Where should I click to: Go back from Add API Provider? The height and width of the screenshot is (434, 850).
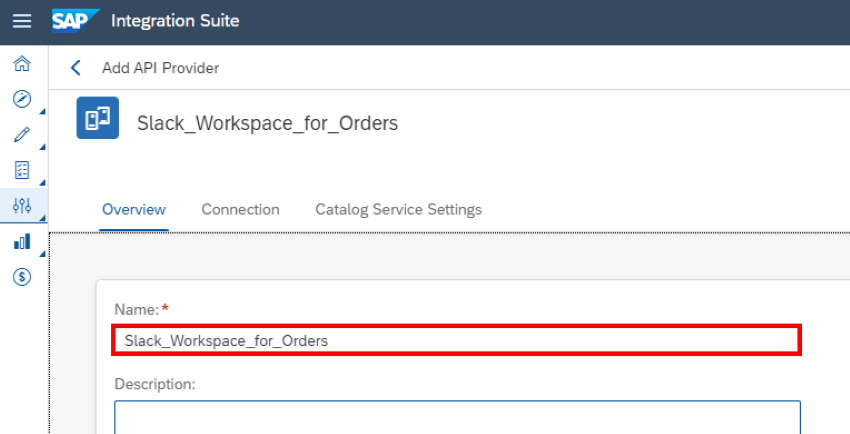coord(75,68)
